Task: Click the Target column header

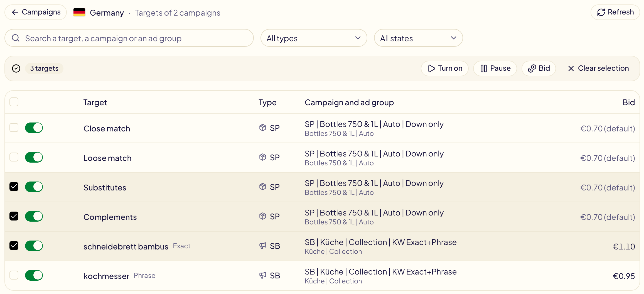Action: [x=95, y=102]
